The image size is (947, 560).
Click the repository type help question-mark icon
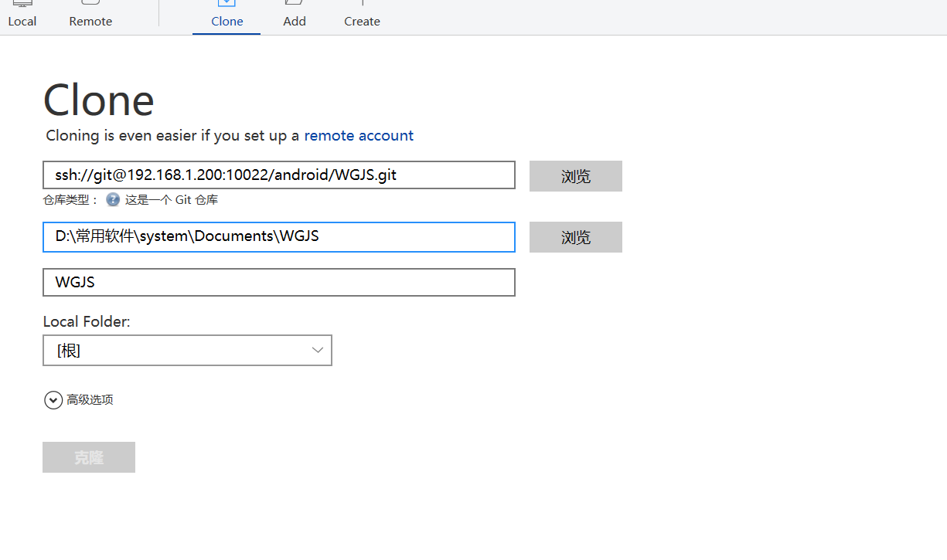click(x=113, y=199)
